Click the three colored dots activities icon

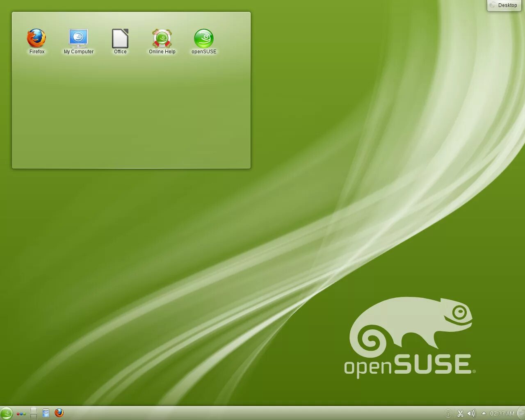pos(21,414)
